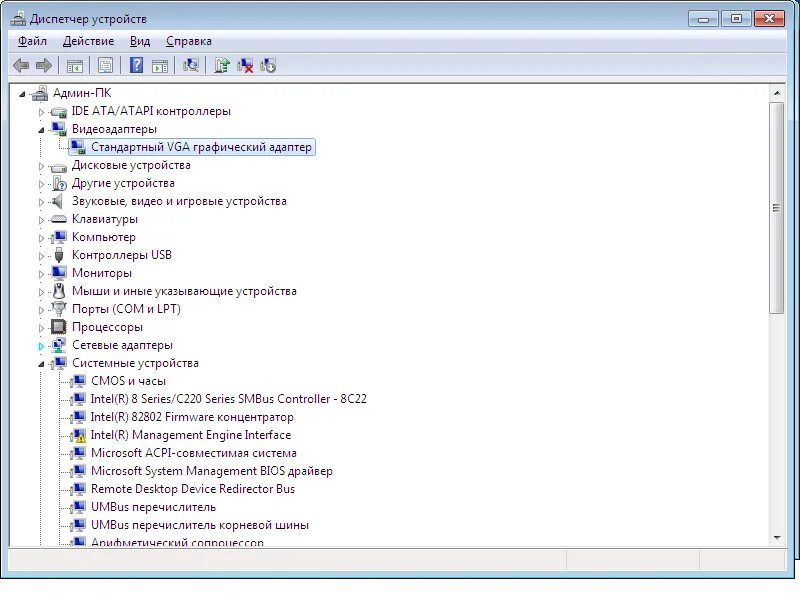Open the Properties toolbar icon
800x614 pixels.
pyautogui.click(x=106, y=65)
